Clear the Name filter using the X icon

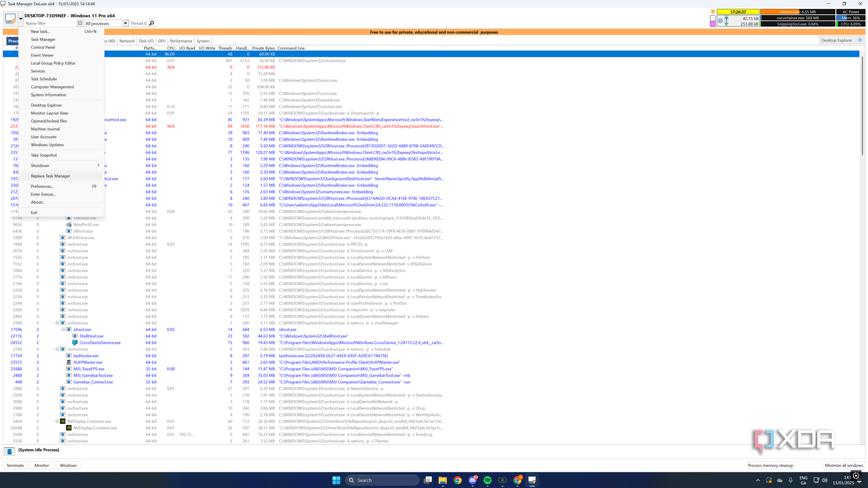coord(79,23)
